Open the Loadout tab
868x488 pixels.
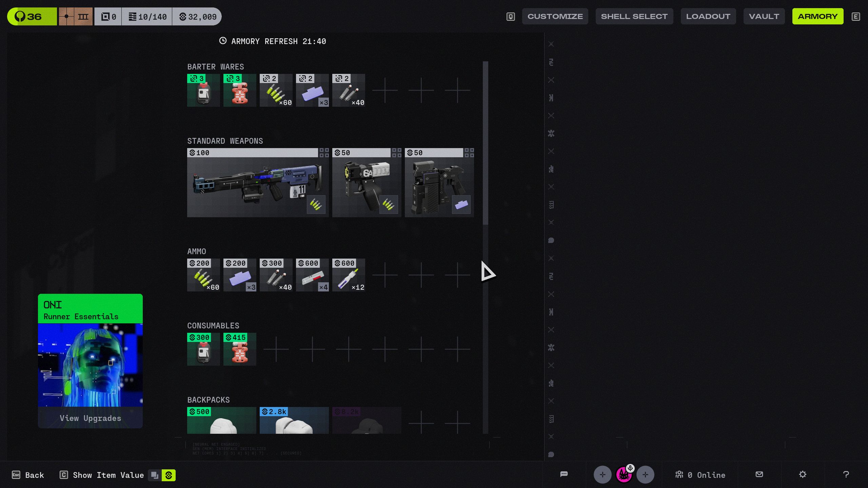(x=708, y=16)
